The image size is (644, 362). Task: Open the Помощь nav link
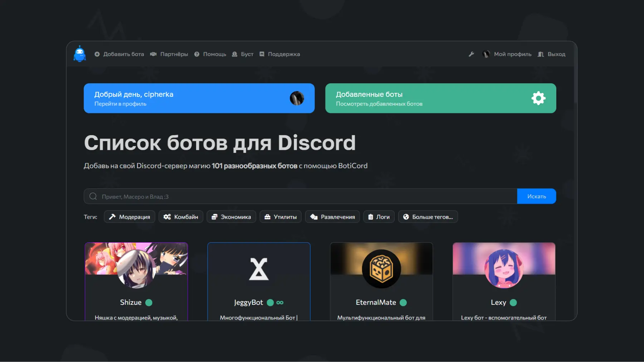point(215,54)
